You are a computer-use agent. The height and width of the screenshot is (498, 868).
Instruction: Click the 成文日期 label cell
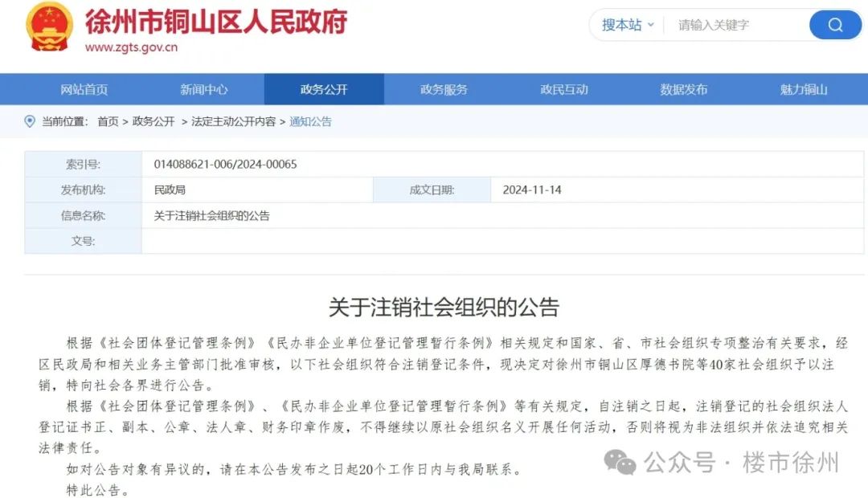[x=432, y=190]
